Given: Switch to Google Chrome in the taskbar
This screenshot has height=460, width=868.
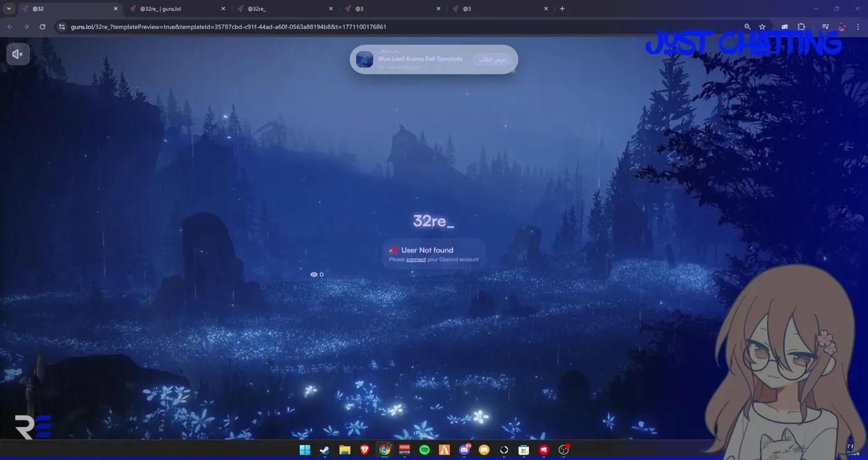Looking at the screenshot, I should point(385,450).
